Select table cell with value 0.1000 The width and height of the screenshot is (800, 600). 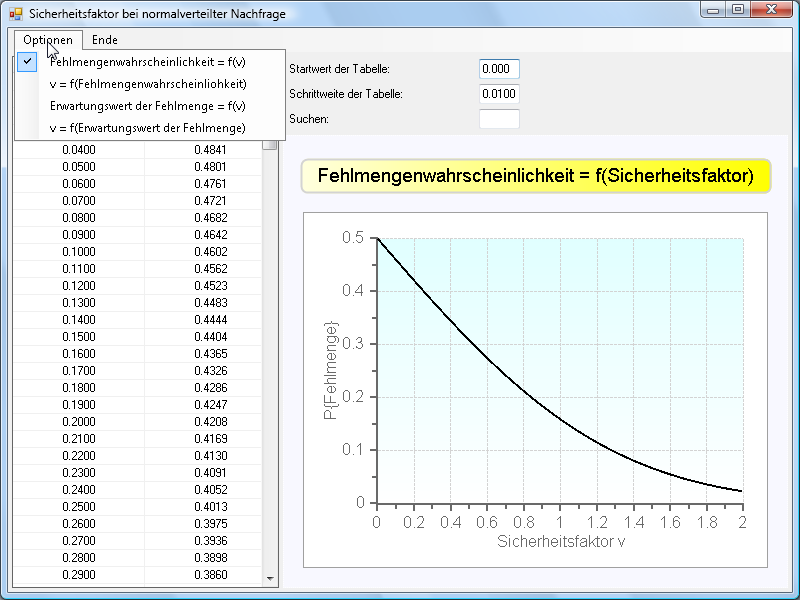click(78, 252)
